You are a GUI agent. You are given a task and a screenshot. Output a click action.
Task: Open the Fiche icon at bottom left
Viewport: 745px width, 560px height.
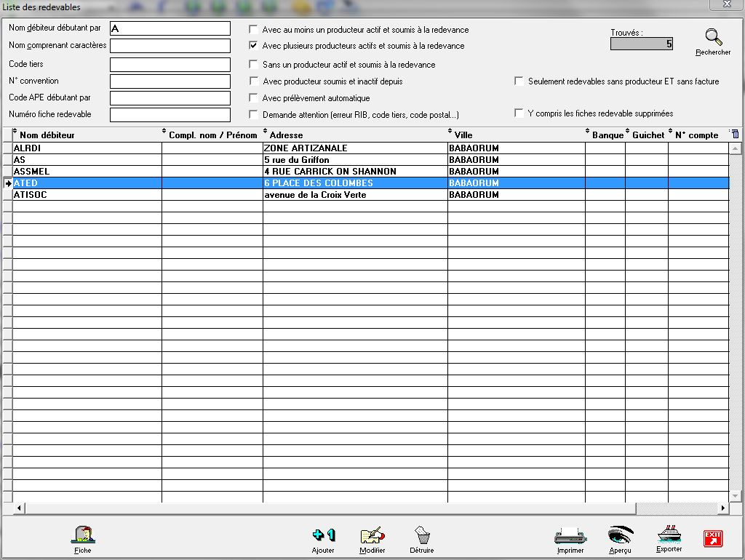(x=83, y=536)
